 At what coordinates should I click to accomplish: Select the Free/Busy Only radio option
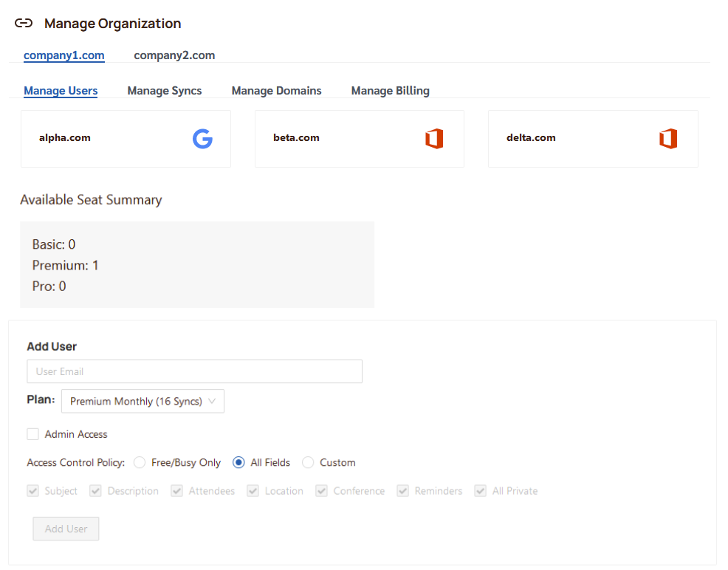point(140,462)
